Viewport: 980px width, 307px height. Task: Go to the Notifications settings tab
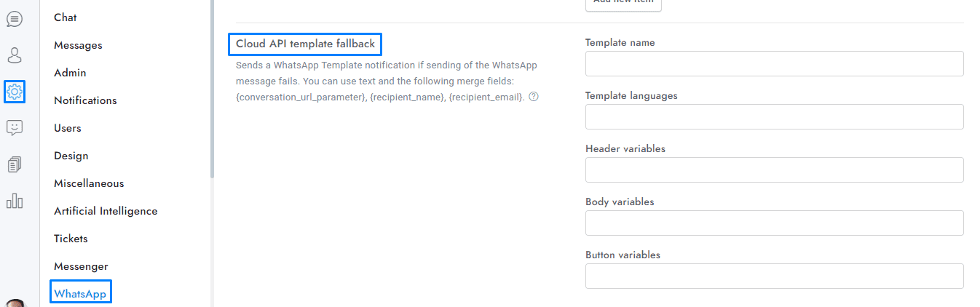point(85,100)
